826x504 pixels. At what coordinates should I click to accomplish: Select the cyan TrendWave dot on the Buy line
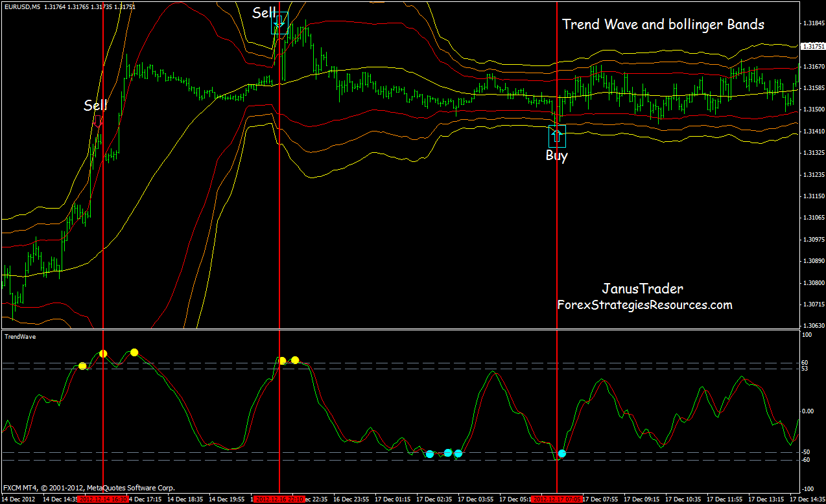[x=561, y=453]
